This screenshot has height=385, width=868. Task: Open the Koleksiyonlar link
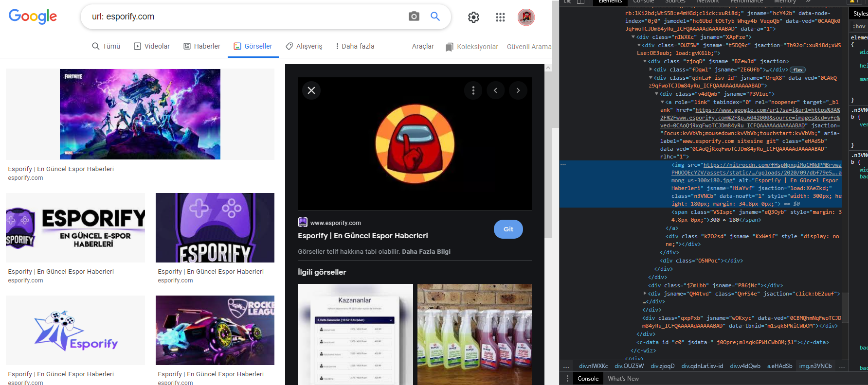pos(472,47)
